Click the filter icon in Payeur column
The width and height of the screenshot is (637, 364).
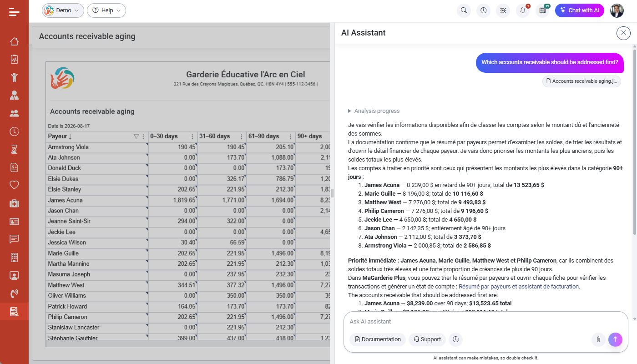tap(136, 136)
